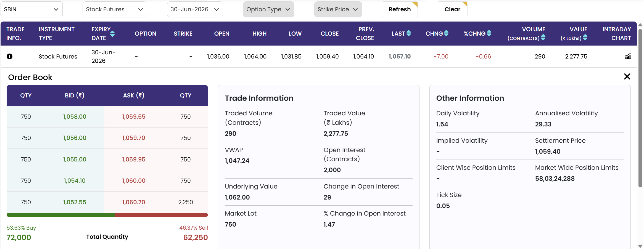The image size is (644, 252).
Task: Sort by LAST price arrows
Action: (409, 33)
